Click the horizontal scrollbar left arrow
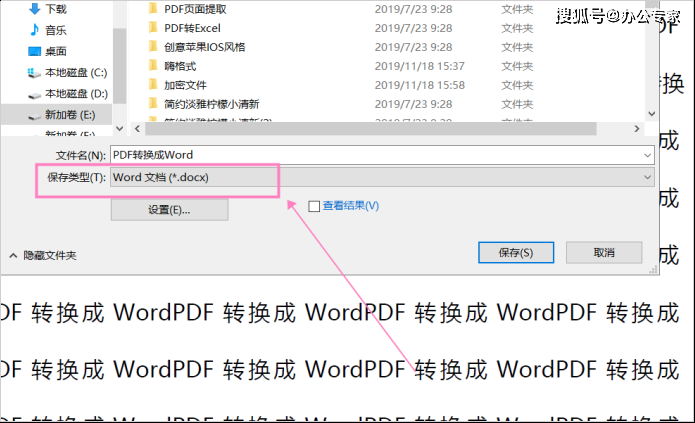This screenshot has width=695, height=423. [137, 129]
